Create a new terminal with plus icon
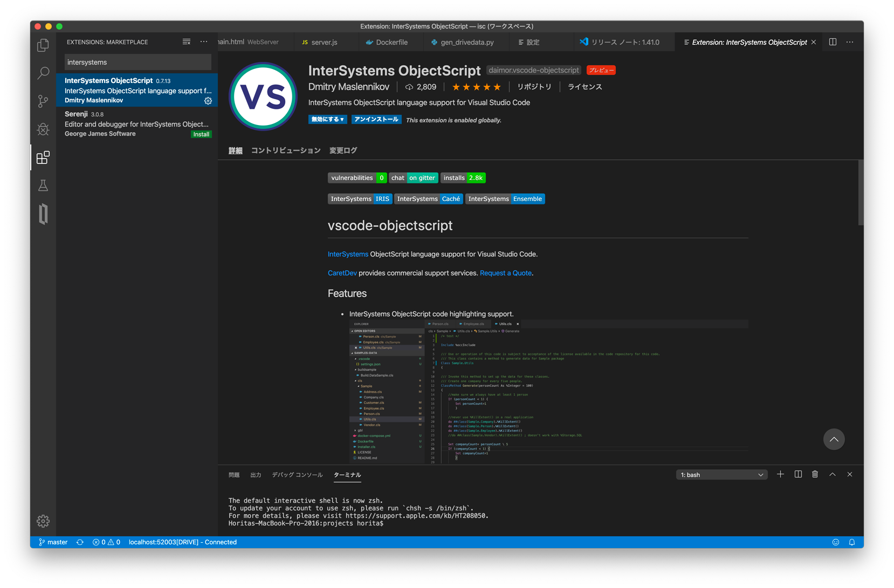Image resolution: width=894 pixels, height=588 pixels. (780, 474)
